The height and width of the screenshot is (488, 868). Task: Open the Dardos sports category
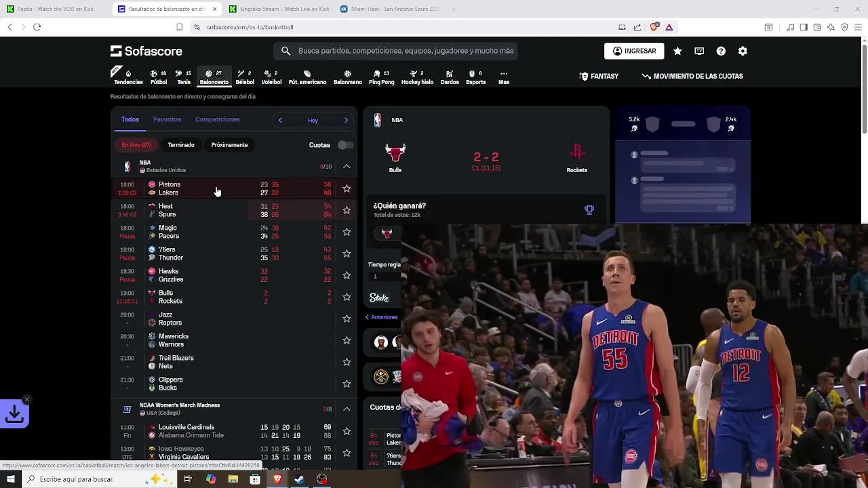[x=450, y=77]
